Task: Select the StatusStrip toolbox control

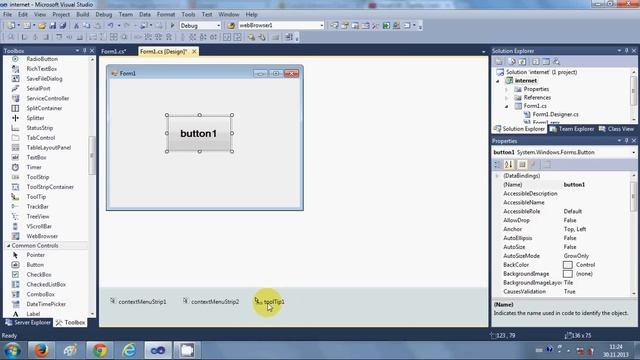Action: point(40,128)
